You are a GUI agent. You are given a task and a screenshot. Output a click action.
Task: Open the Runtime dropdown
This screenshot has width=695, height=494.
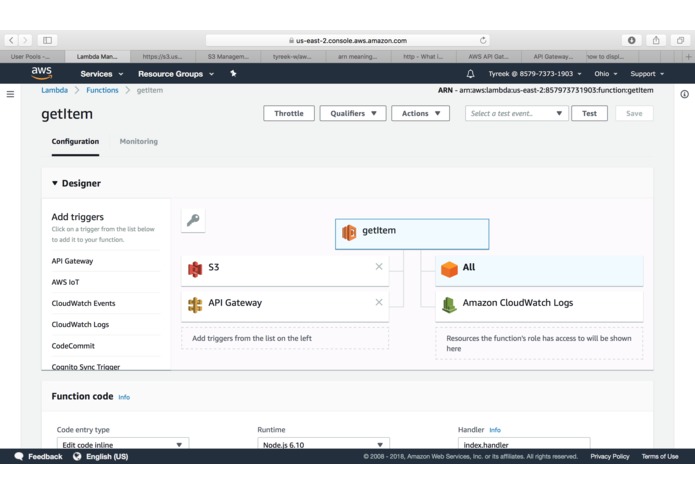324,443
